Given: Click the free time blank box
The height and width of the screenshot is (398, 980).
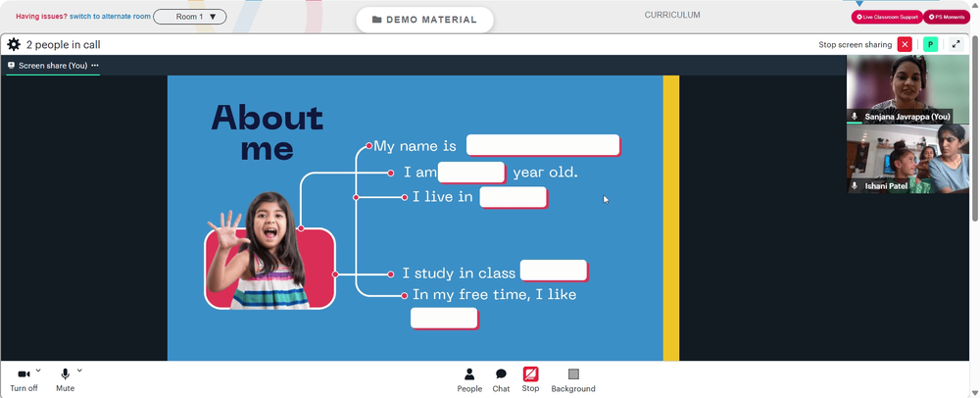Looking at the screenshot, I should click(444, 318).
